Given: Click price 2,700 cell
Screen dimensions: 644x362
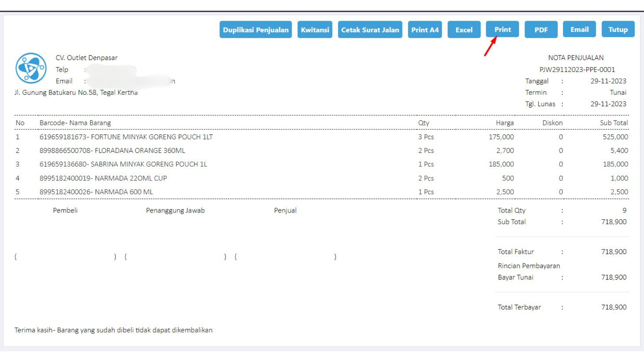Looking at the screenshot, I should (505, 150).
